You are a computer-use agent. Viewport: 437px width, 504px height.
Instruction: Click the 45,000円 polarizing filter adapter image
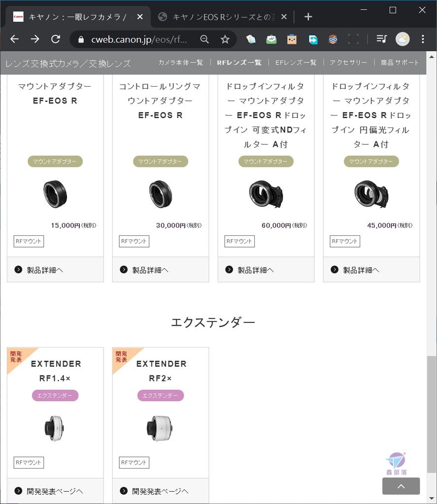(x=371, y=194)
